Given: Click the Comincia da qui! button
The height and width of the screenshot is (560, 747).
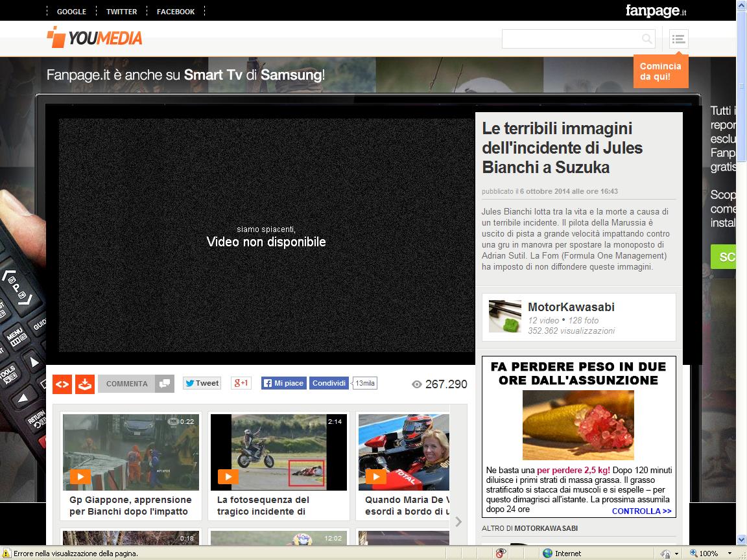Looking at the screenshot, I should pos(661,71).
